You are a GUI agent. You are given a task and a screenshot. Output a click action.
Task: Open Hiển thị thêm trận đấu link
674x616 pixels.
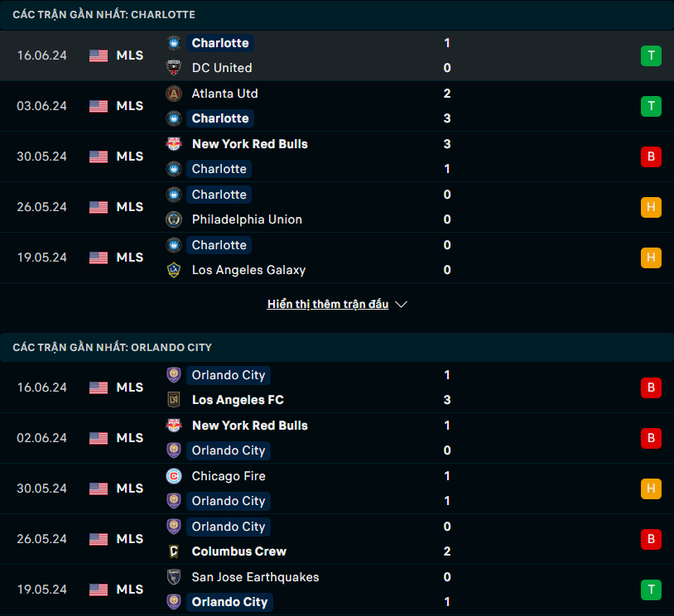pos(328,304)
